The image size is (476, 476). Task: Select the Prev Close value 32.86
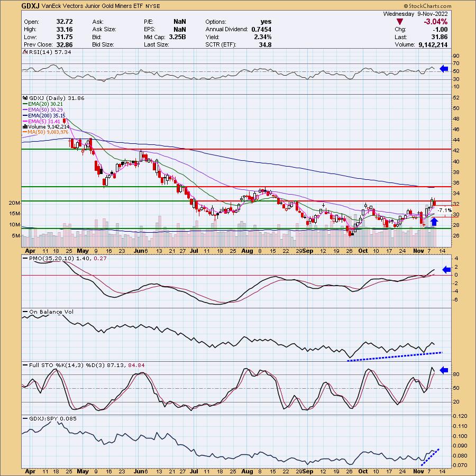click(x=65, y=44)
